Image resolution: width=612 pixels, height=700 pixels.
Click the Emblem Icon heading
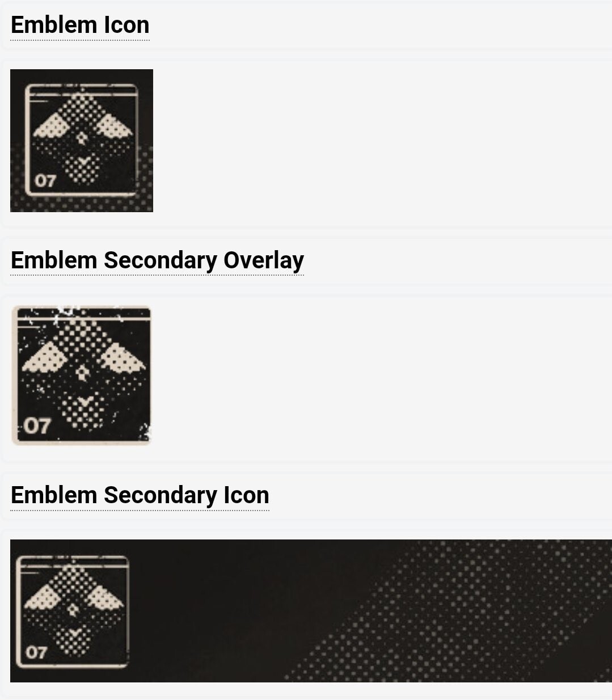[80, 25]
